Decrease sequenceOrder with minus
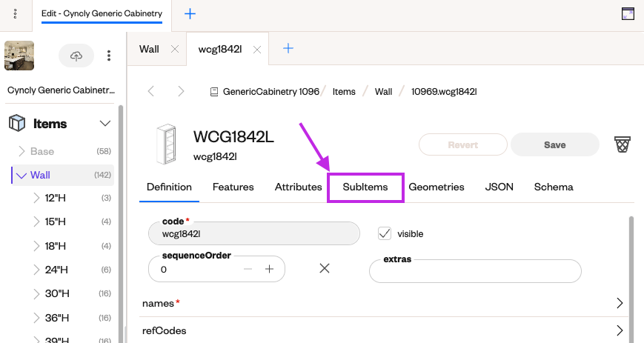 (x=248, y=270)
